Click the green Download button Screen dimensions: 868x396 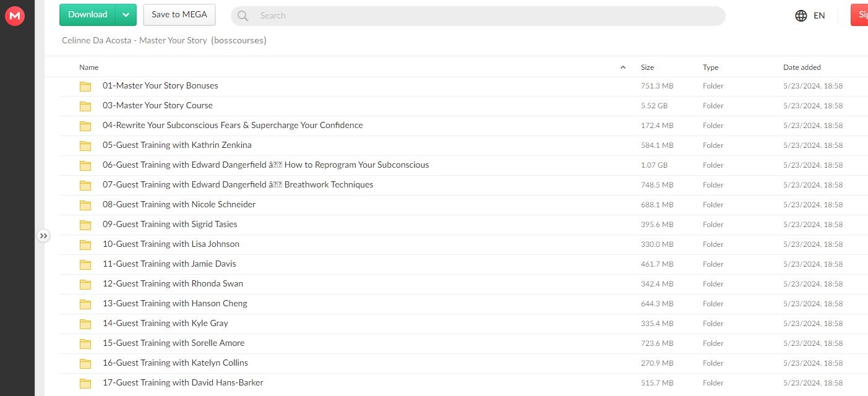point(88,15)
